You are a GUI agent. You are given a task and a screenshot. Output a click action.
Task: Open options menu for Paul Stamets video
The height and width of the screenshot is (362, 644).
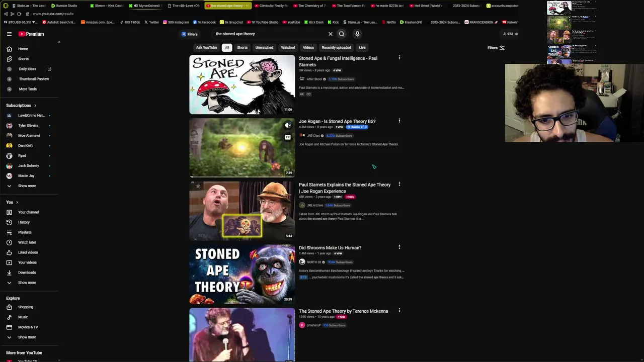click(399, 58)
